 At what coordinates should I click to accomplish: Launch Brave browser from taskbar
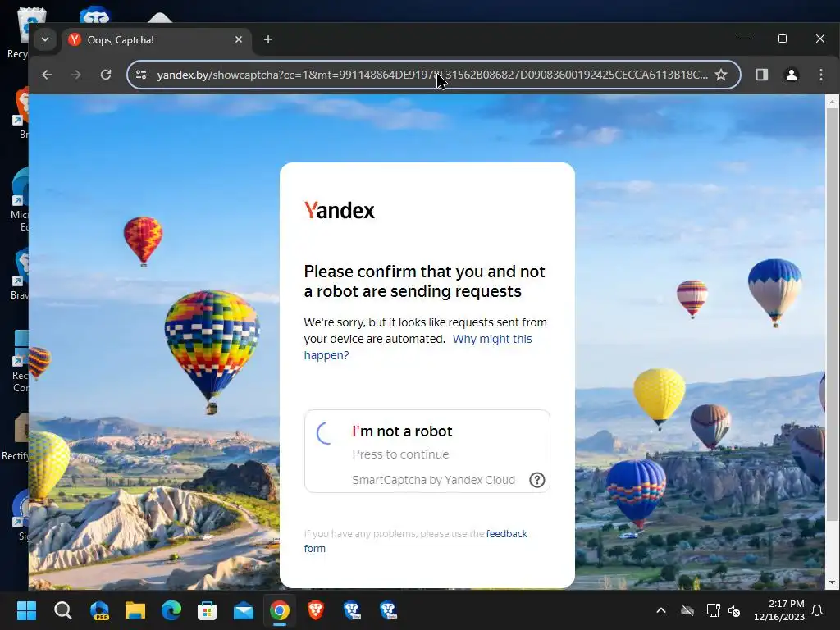(316, 610)
